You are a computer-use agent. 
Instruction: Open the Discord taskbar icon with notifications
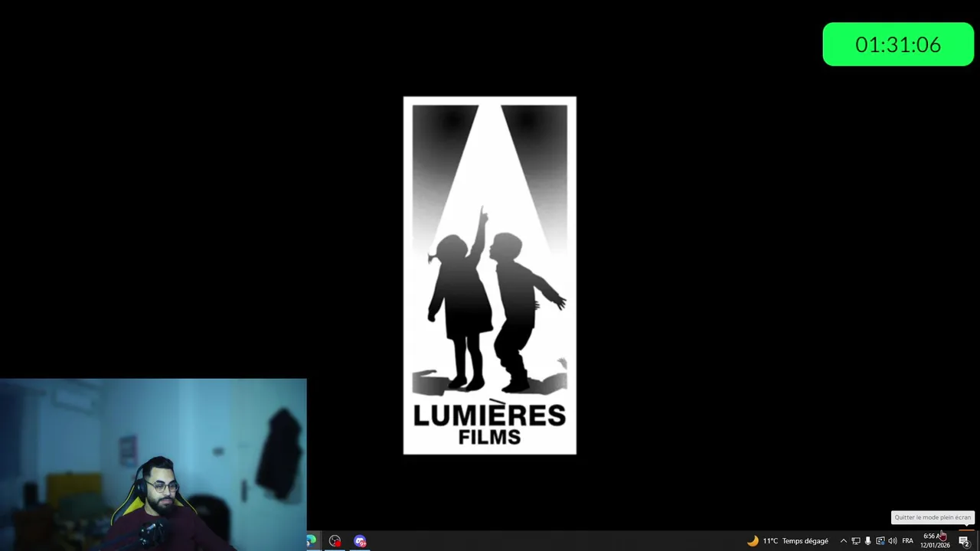tap(360, 541)
